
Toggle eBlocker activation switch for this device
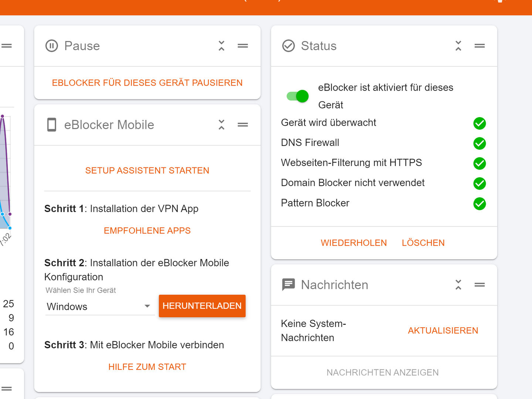click(x=298, y=96)
